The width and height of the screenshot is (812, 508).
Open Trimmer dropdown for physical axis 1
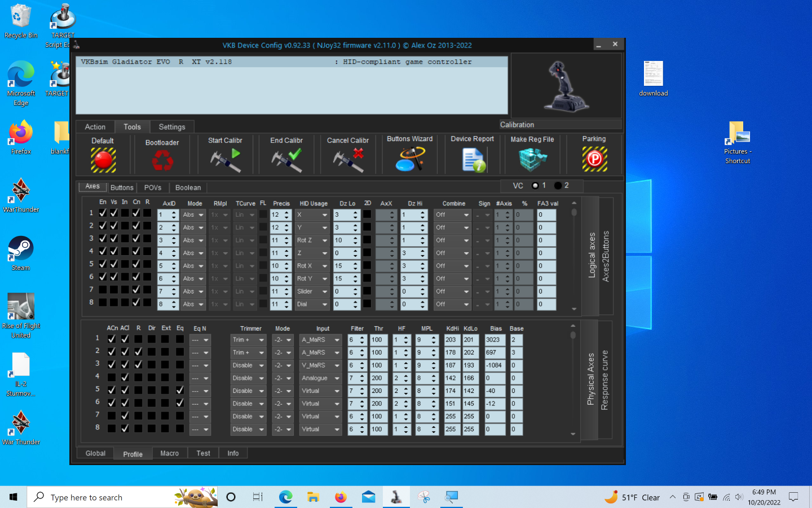point(248,340)
